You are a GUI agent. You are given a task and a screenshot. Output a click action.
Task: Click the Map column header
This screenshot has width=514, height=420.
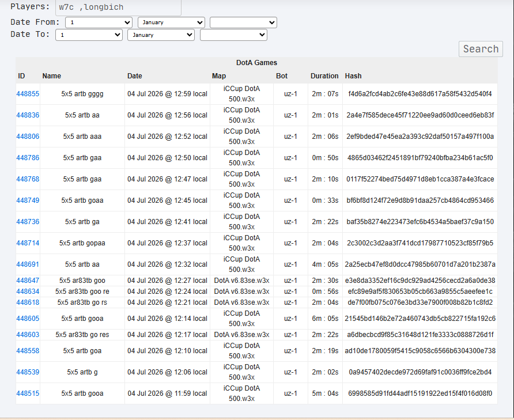coord(219,76)
